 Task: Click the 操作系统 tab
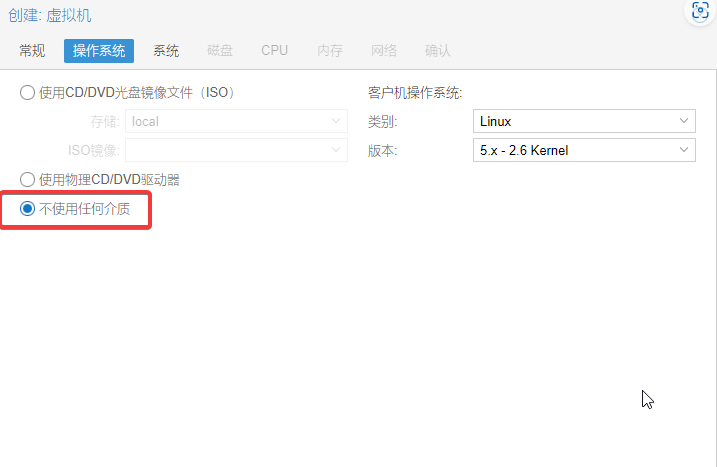click(x=99, y=51)
